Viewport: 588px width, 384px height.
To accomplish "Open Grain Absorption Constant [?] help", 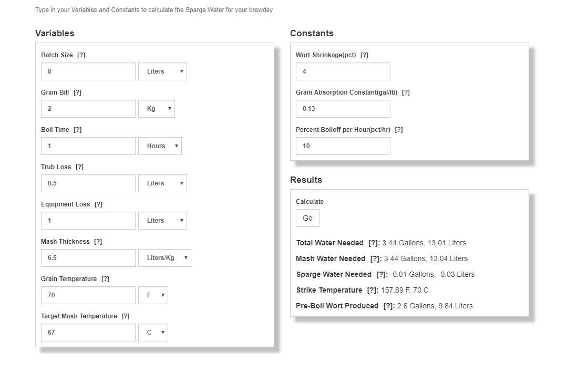I will (406, 92).
